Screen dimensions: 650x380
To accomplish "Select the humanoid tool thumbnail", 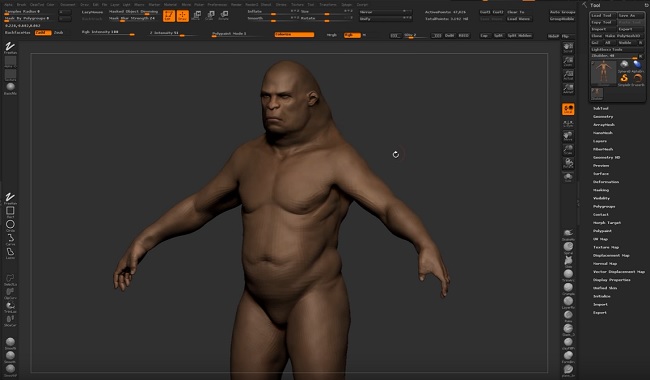I will pyautogui.click(x=603, y=73).
